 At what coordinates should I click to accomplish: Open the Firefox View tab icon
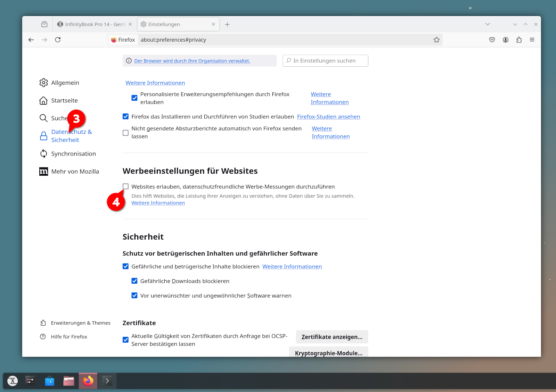pyautogui.click(x=44, y=24)
